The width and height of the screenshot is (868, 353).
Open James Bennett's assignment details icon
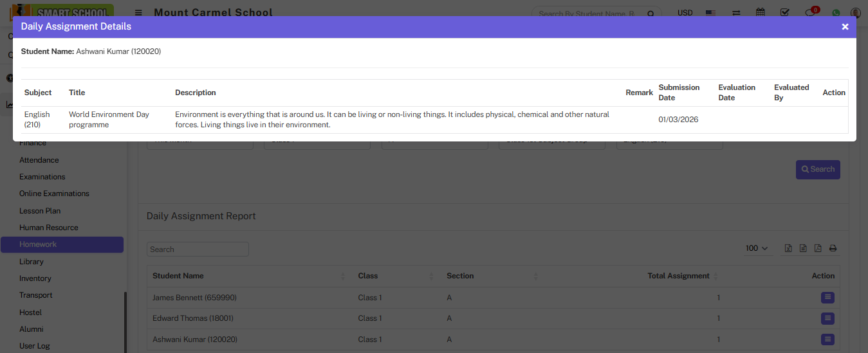(x=827, y=298)
